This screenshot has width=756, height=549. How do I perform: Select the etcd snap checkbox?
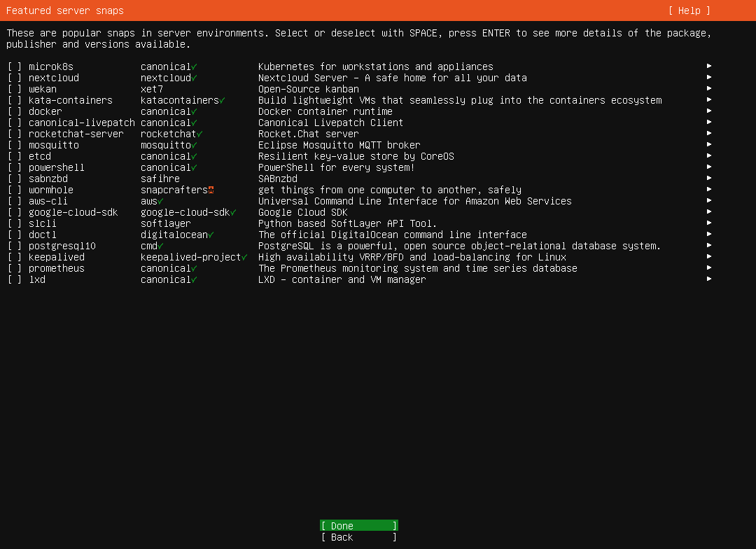(x=15, y=156)
